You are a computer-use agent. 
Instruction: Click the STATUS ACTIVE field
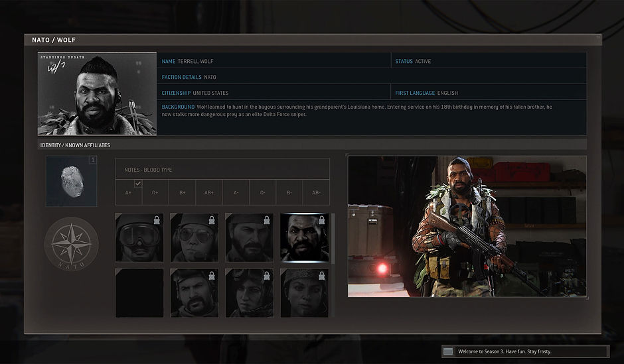pyautogui.click(x=489, y=60)
